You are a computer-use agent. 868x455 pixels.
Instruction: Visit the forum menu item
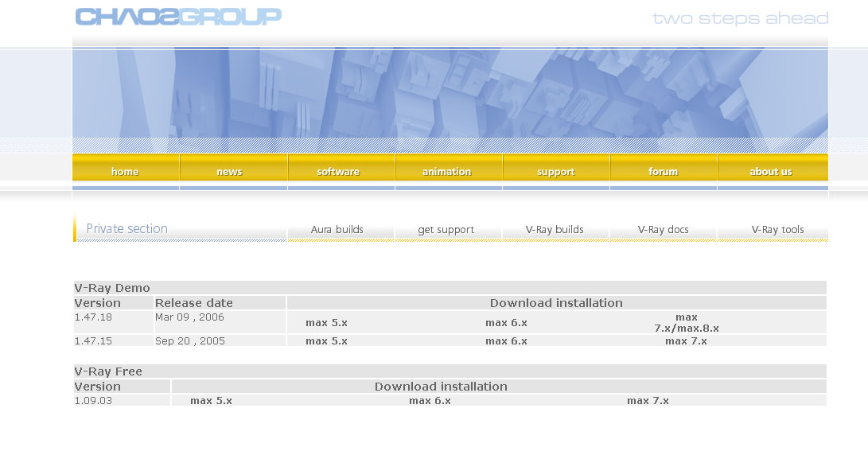[664, 168]
